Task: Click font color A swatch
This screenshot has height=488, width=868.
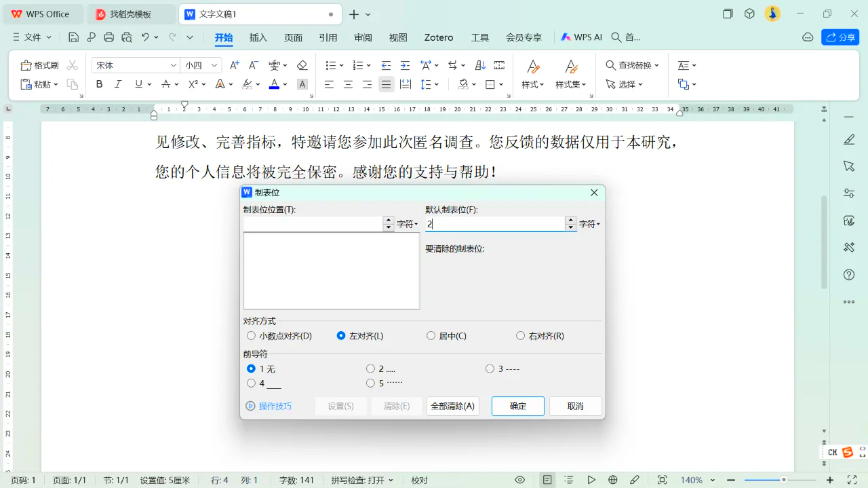Action: (274, 84)
